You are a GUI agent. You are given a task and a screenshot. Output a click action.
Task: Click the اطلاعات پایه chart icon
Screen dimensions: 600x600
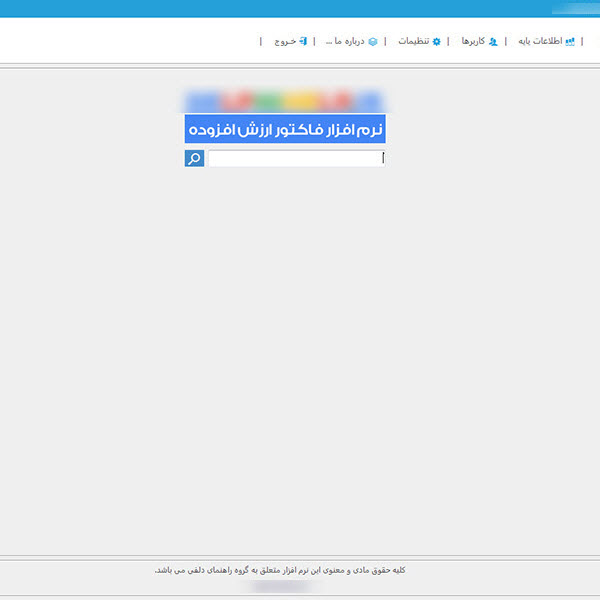570,41
